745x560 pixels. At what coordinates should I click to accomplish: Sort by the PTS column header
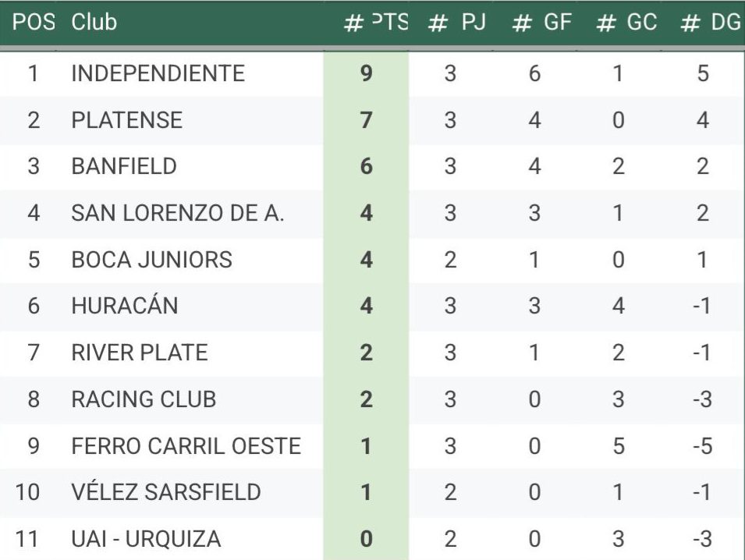376,23
